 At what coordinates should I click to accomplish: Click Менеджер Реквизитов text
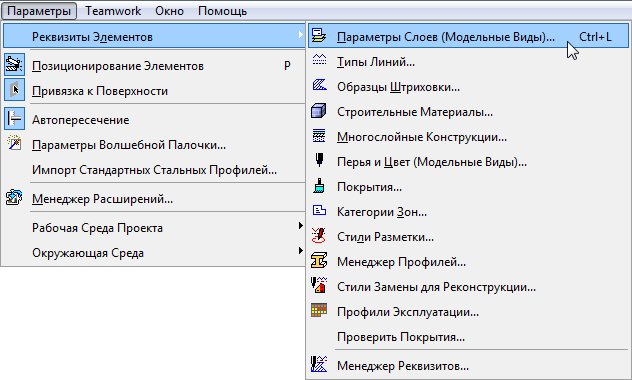[x=403, y=366]
